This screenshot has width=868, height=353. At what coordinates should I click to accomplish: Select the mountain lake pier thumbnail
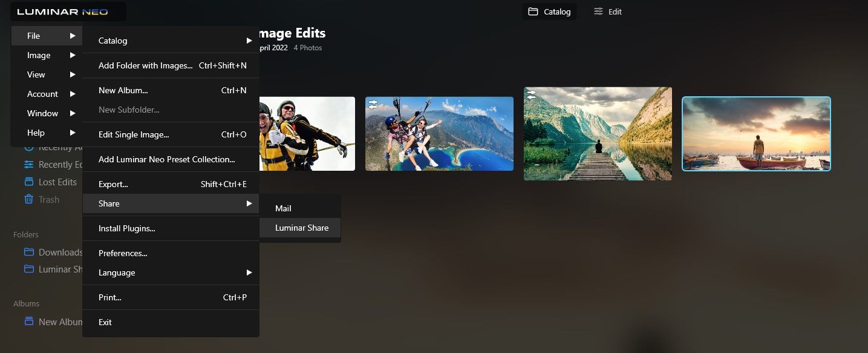coord(598,133)
